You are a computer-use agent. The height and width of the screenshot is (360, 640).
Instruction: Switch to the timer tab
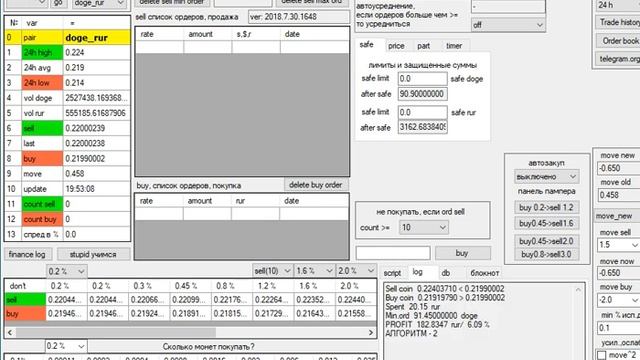point(454,46)
